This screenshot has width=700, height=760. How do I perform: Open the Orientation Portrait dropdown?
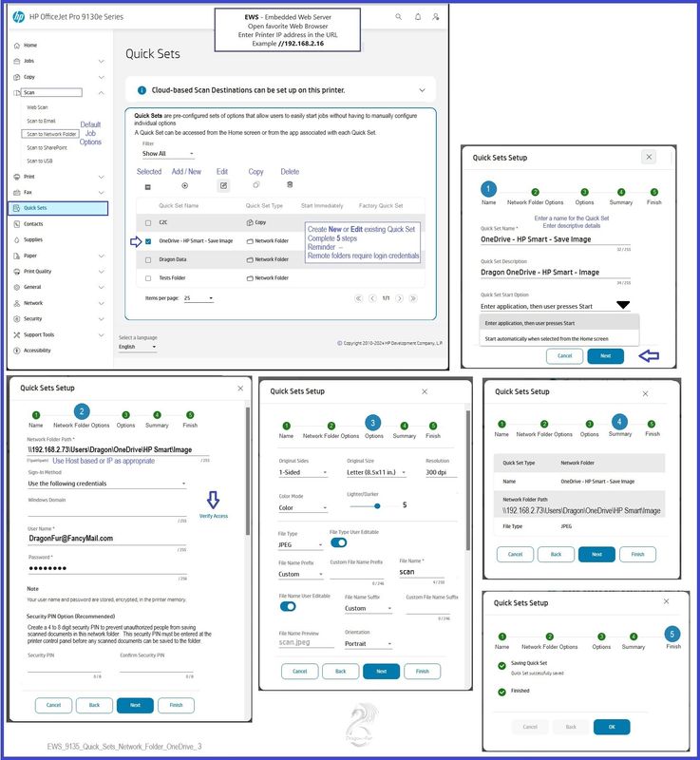(x=369, y=644)
